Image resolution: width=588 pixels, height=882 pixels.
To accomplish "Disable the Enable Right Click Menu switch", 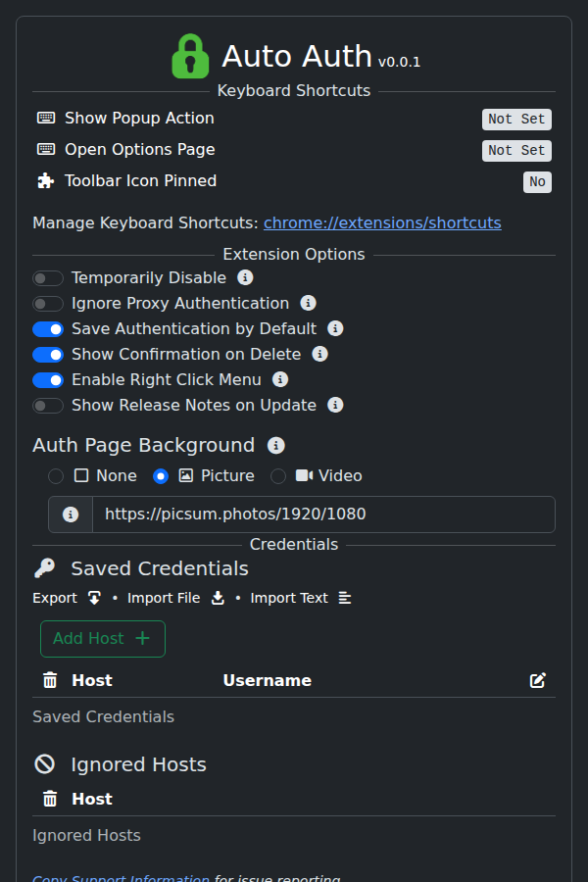I will click(48, 380).
